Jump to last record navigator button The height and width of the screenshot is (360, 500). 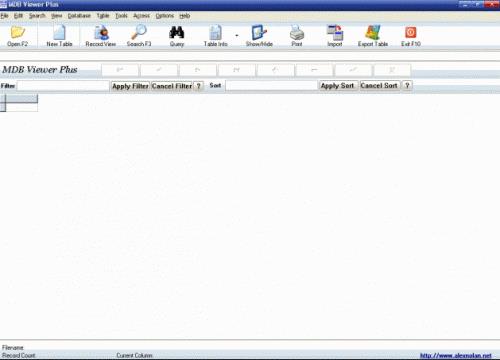pos(236,70)
